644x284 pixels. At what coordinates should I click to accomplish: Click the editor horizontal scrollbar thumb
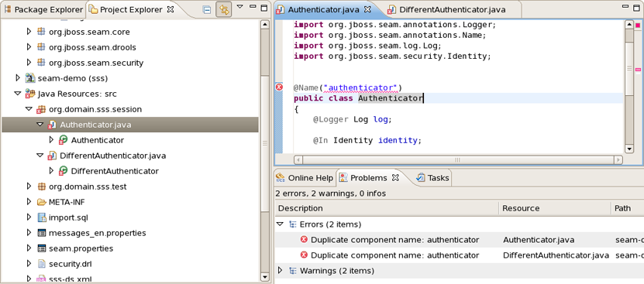tap(456, 159)
